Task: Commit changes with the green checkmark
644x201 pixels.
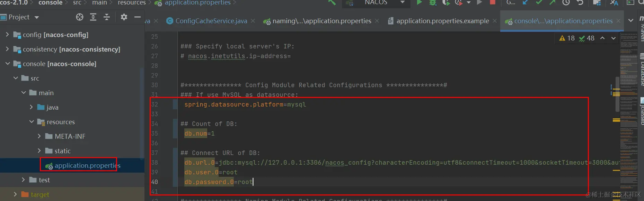Action: pyautogui.click(x=539, y=2)
